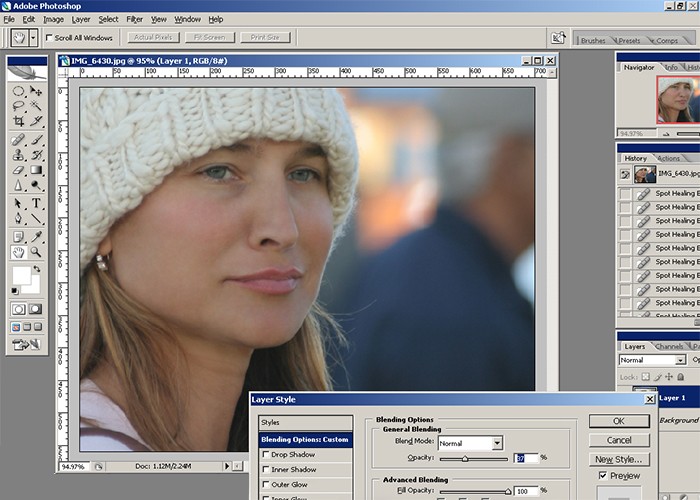Swap foreground and background colors
Viewport: 700px width, 500px height.
click(x=37, y=269)
